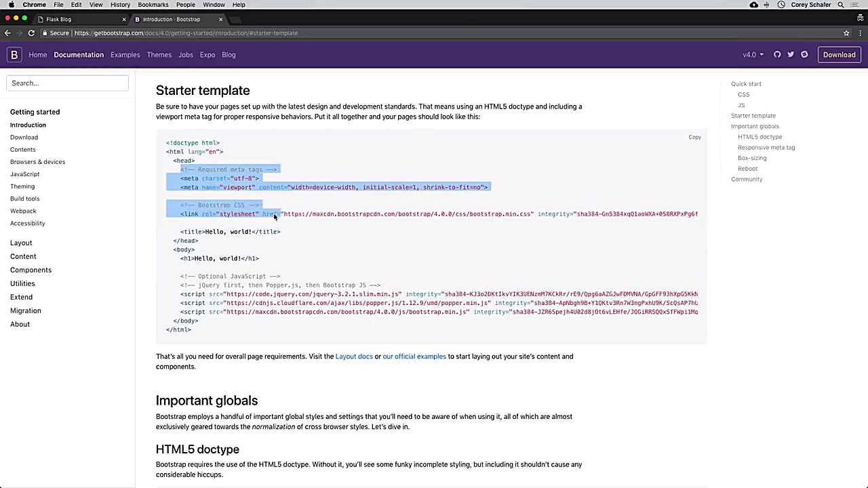Bookmark this page with star icon
The width and height of the screenshot is (868, 488).
[x=846, y=33]
